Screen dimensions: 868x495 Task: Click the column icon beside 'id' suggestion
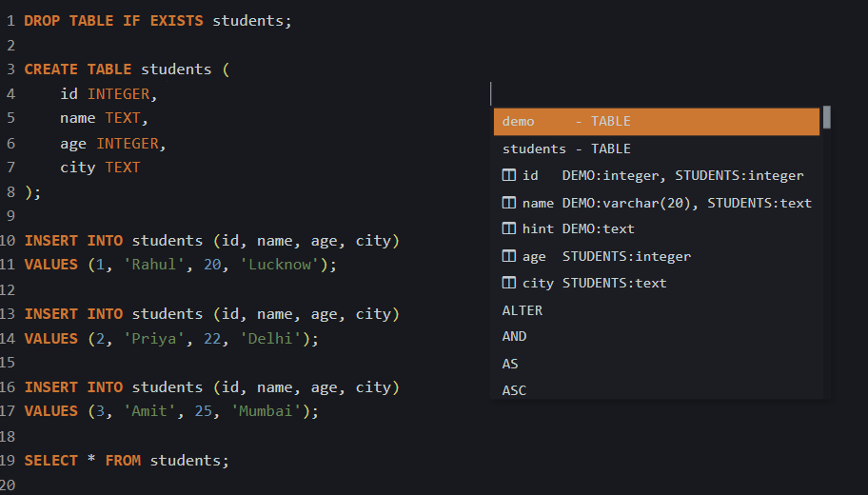[509, 175]
